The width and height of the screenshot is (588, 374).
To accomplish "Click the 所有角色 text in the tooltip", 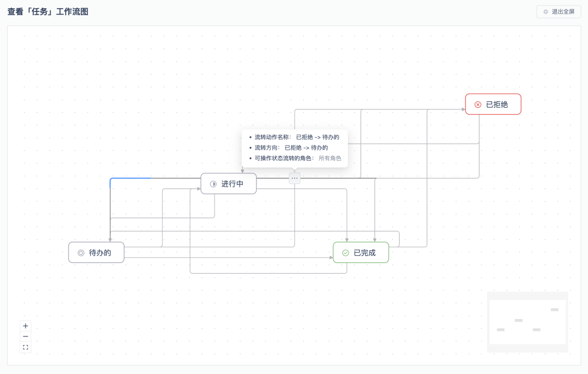I will click(x=330, y=158).
